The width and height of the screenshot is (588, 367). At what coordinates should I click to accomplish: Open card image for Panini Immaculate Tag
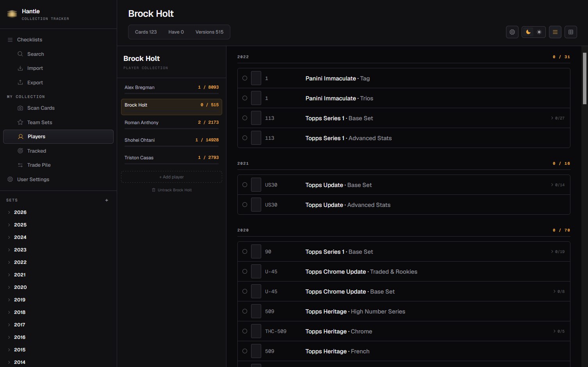[x=256, y=78]
